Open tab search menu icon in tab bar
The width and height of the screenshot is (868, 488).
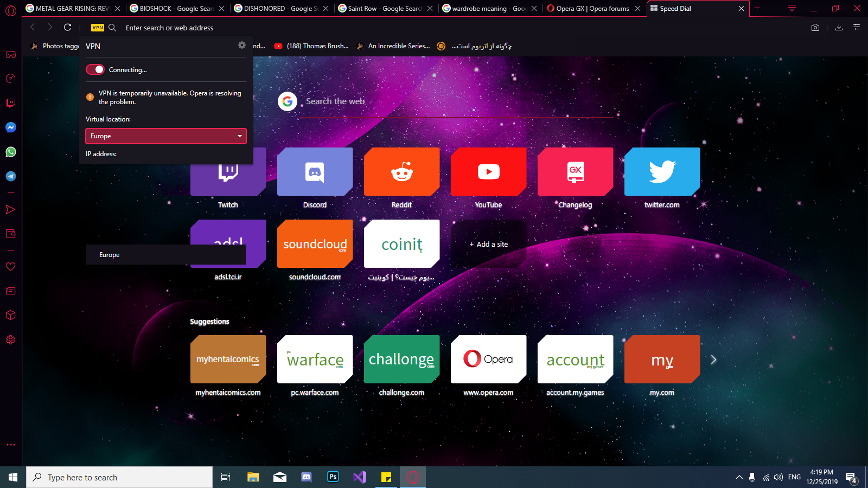point(792,8)
